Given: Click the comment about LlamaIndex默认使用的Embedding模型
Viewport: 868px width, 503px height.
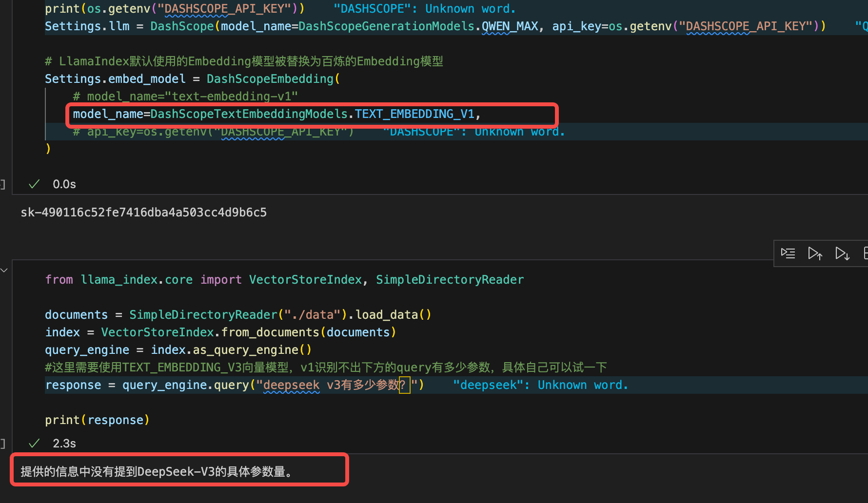Looking at the screenshot, I should tap(244, 61).
